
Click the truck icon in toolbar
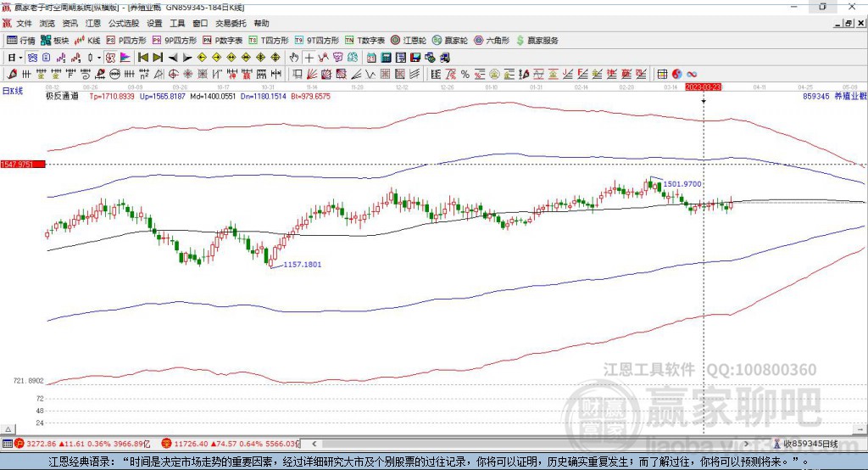coord(445,58)
